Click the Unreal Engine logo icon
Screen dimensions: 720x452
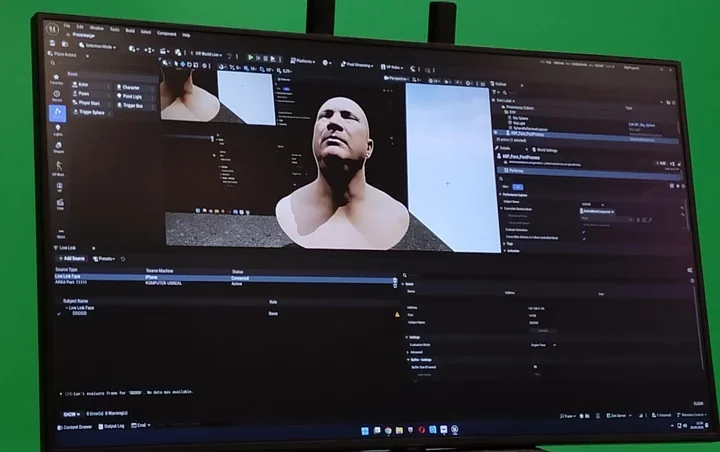pyautogui.click(x=53, y=29)
